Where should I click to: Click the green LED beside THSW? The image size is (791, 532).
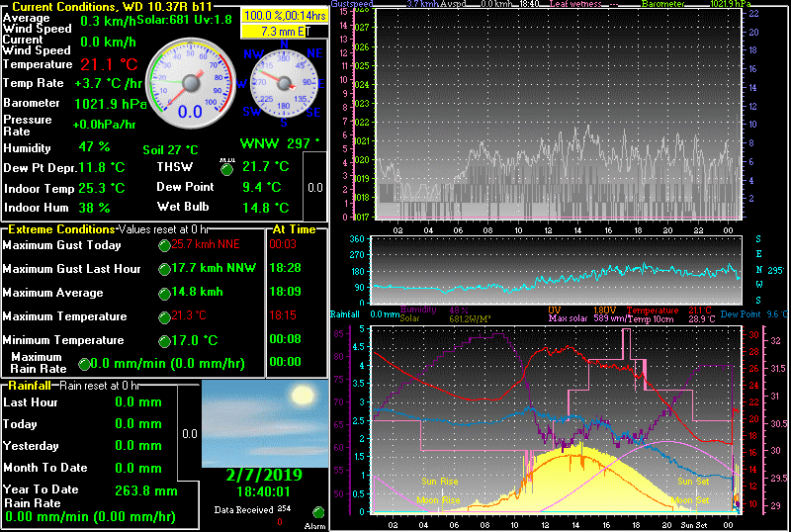(227, 169)
